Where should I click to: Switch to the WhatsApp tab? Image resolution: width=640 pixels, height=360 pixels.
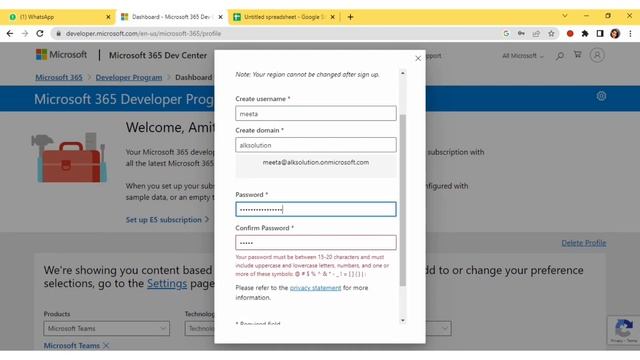point(57,17)
